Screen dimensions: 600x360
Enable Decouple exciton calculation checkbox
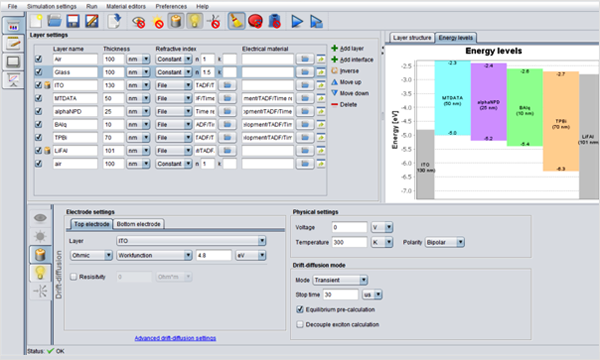point(300,324)
